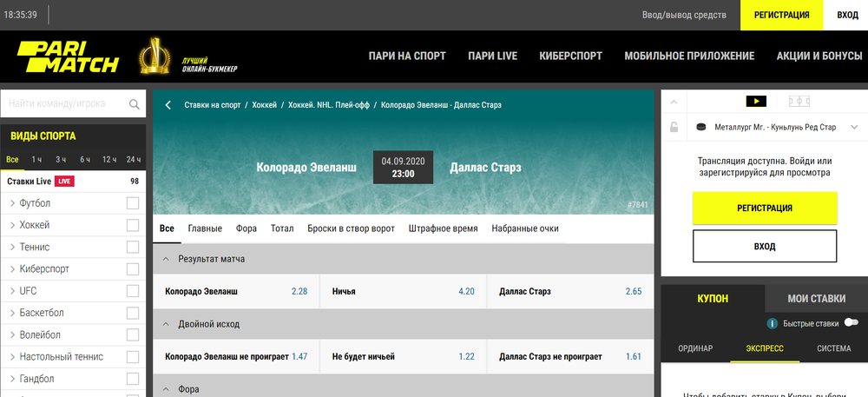Go back using the breadcrumb arrow
Screen dimensions: 868x397
point(168,105)
